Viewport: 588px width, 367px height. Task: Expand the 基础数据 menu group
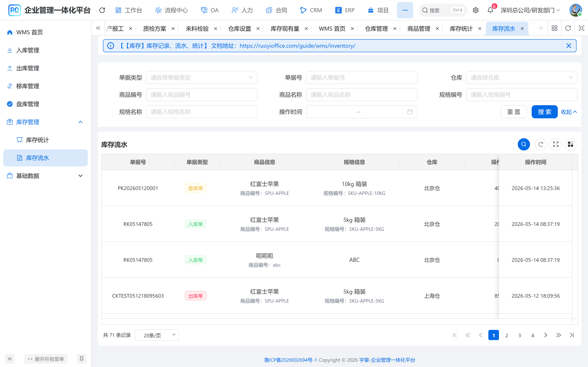(46, 176)
